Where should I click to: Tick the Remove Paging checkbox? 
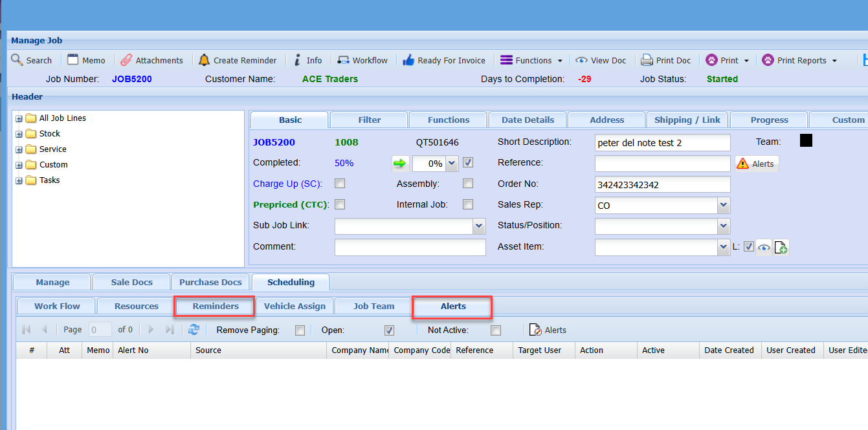(300, 330)
